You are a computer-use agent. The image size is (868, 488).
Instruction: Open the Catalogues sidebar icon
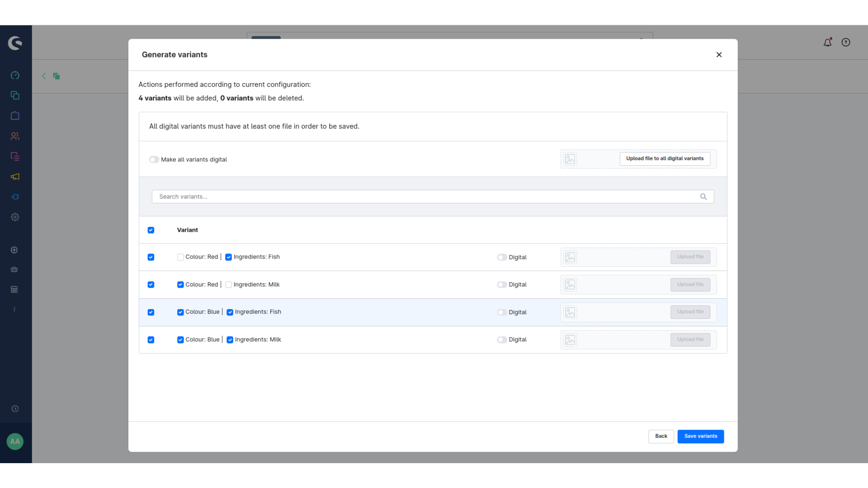click(x=15, y=95)
